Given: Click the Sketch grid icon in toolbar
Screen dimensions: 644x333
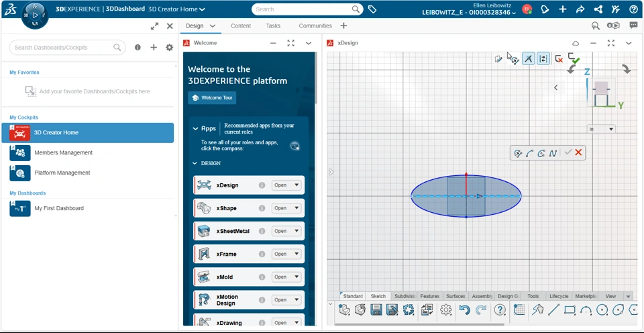Looking at the screenshot, I should point(519,310).
